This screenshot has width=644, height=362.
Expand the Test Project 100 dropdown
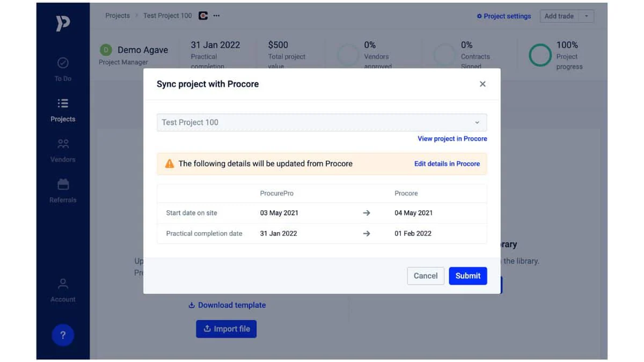click(322, 122)
